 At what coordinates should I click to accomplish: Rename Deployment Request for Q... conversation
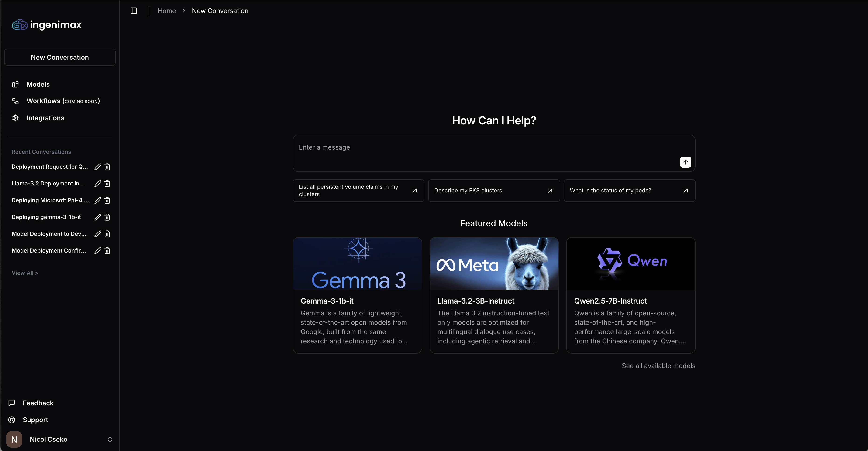point(98,167)
